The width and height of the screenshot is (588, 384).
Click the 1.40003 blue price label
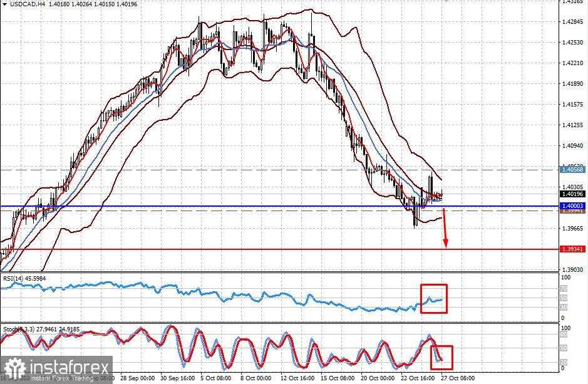(572, 206)
